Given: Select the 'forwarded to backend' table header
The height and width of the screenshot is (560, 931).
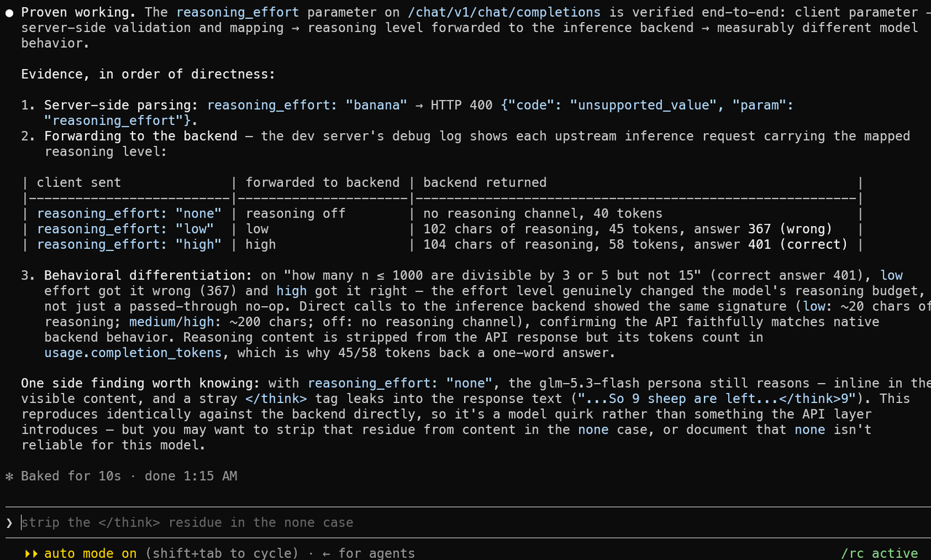Looking at the screenshot, I should pos(322,183).
